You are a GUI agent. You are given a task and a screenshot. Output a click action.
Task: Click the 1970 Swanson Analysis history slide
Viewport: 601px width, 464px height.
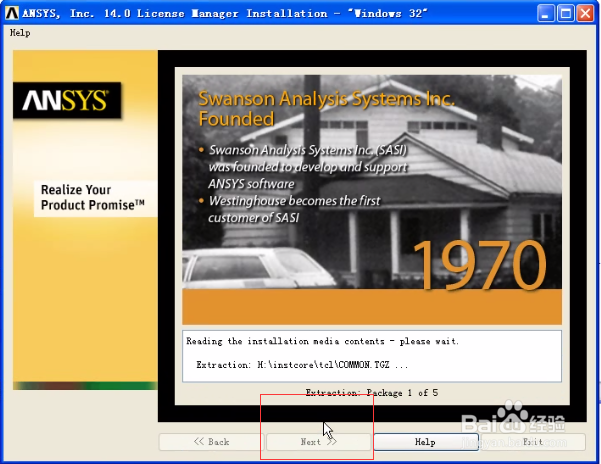372,200
